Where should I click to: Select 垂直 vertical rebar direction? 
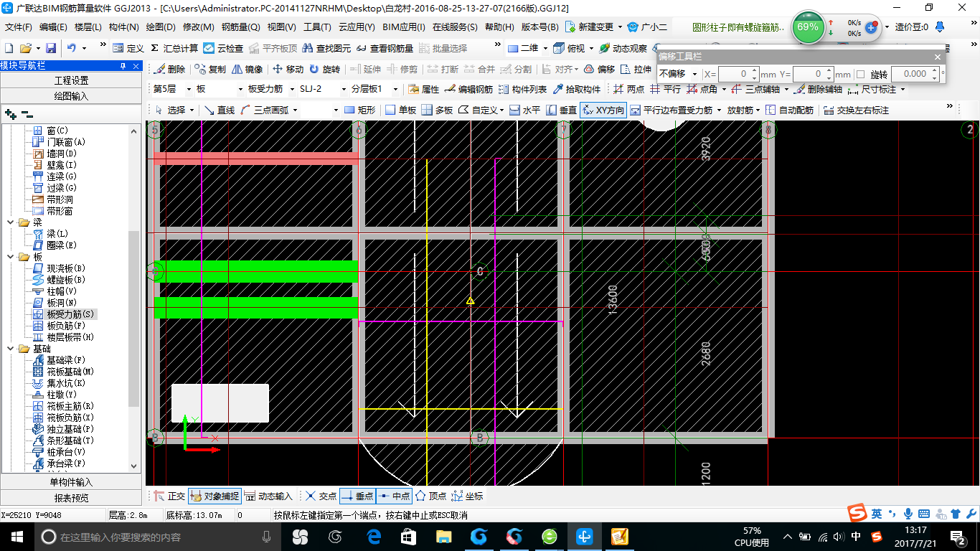562,110
